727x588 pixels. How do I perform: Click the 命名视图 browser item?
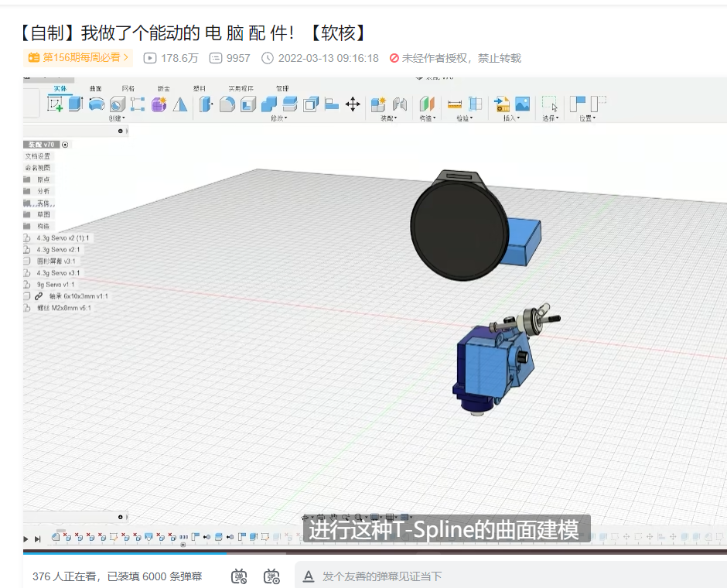[x=38, y=168]
